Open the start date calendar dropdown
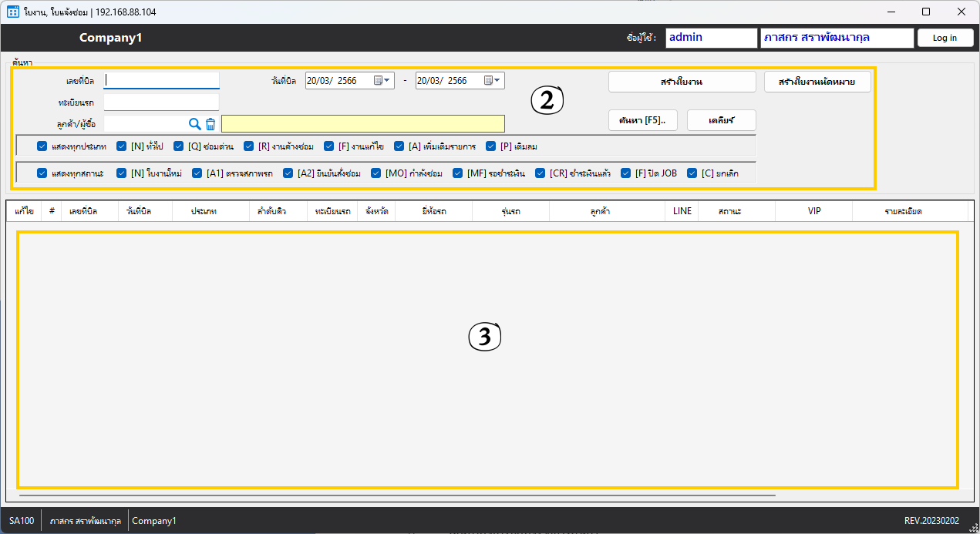Image resolution: width=980 pixels, height=534 pixels. pyautogui.click(x=382, y=80)
